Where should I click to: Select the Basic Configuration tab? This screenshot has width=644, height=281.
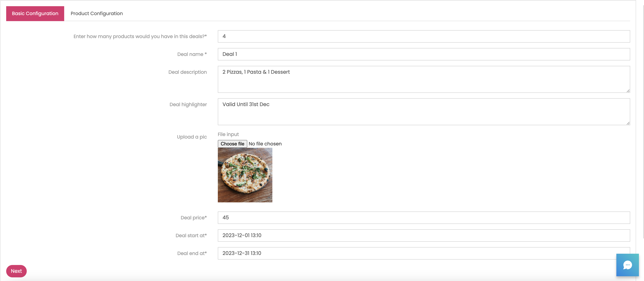click(35, 13)
